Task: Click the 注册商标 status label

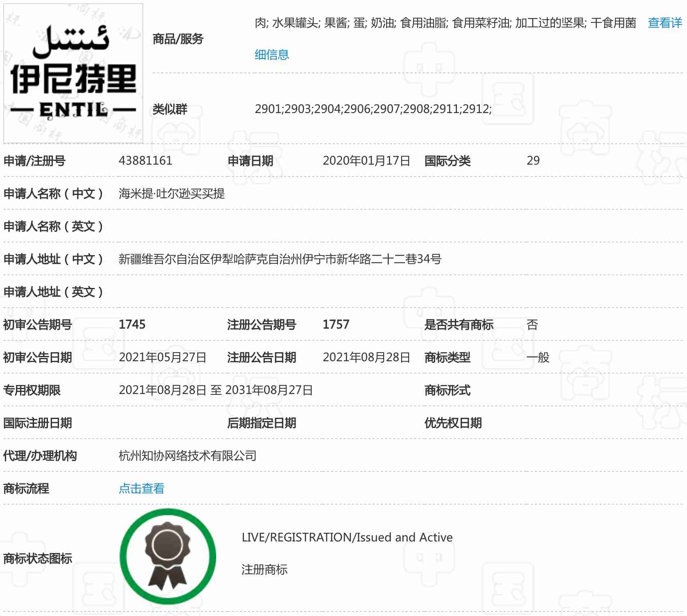Action: [x=264, y=569]
